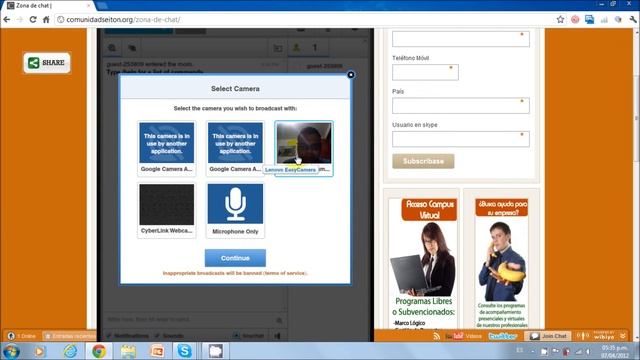
Task: Open the browser home page
Action: 46,19
